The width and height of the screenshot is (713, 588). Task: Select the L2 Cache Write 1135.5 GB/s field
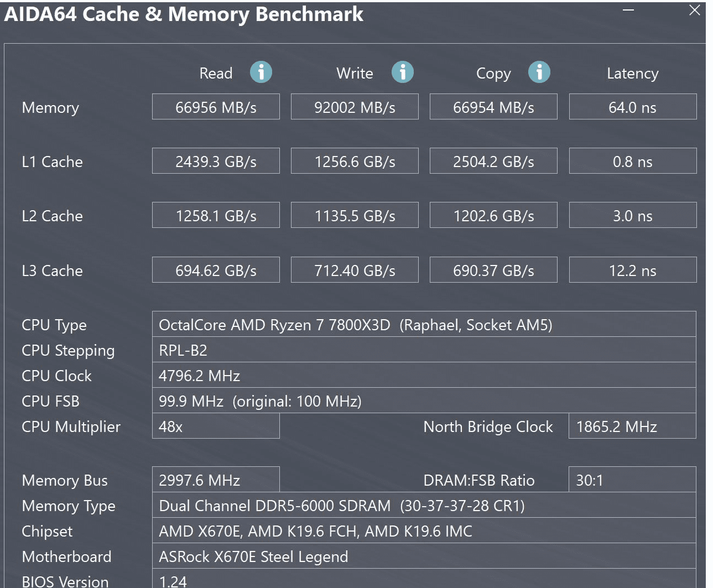click(355, 215)
